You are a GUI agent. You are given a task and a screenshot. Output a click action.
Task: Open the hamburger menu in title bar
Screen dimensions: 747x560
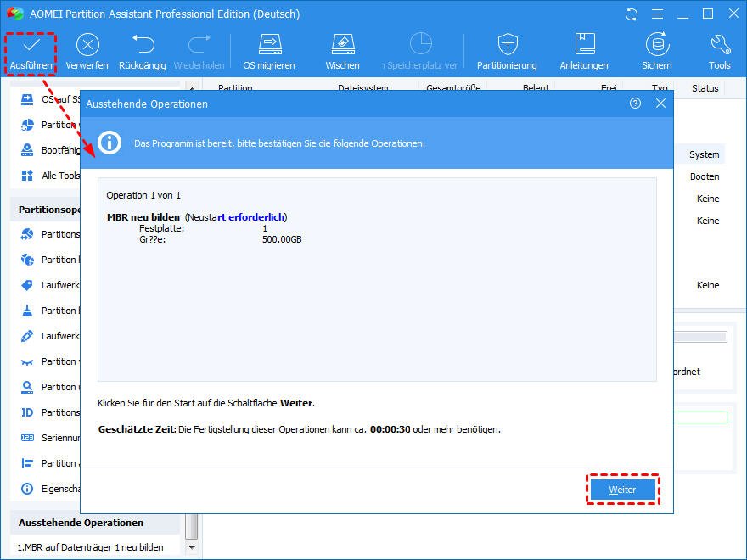(x=657, y=14)
